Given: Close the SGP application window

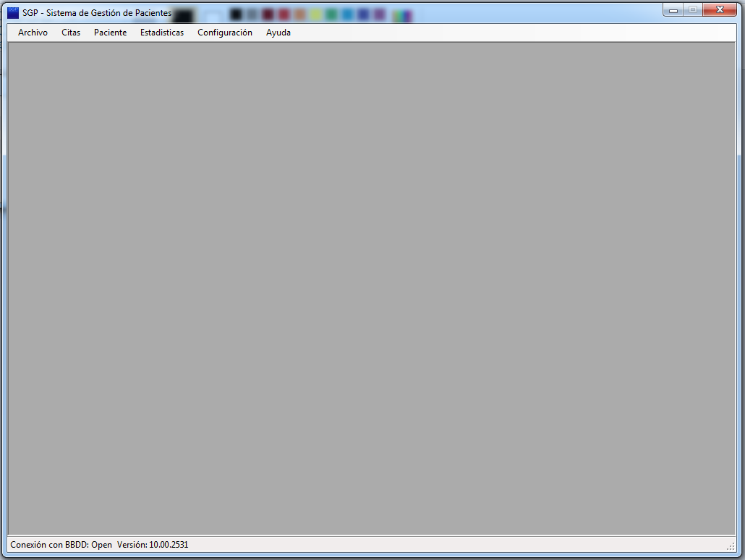Looking at the screenshot, I should point(720,10).
